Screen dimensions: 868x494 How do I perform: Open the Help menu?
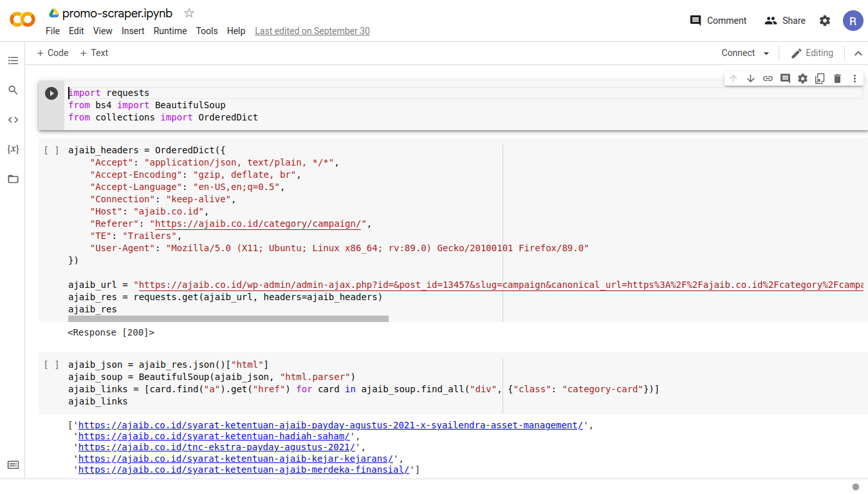click(236, 31)
